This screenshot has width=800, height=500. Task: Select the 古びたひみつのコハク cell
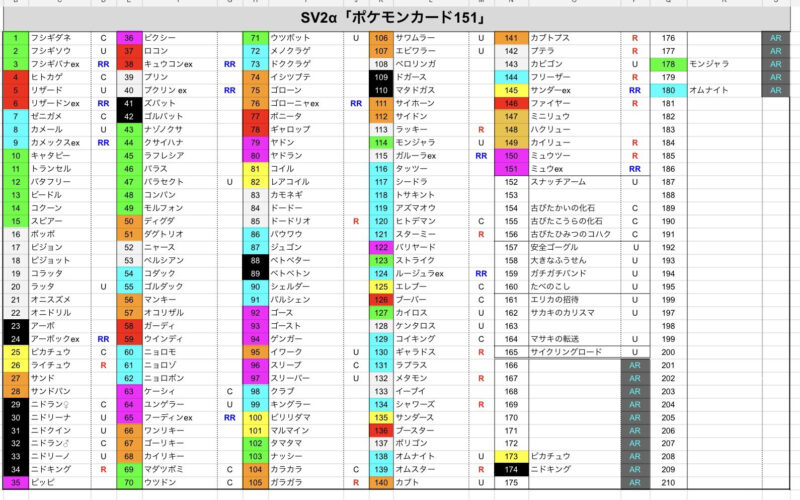[x=574, y=234]
